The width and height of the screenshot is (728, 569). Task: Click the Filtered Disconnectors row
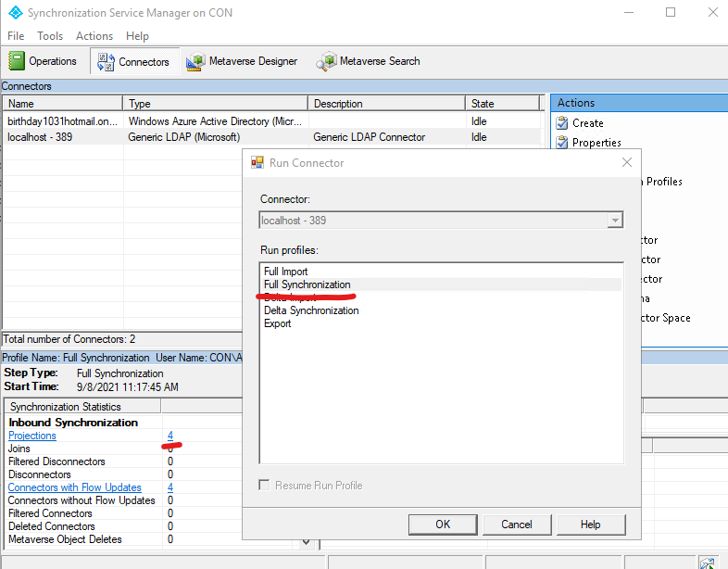[x=56, y=462]
